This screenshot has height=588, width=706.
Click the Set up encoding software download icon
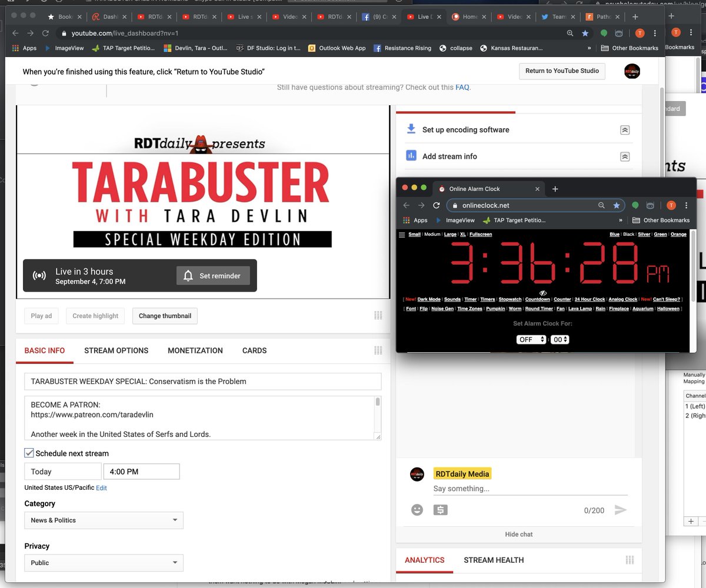(x=411, y=129)
